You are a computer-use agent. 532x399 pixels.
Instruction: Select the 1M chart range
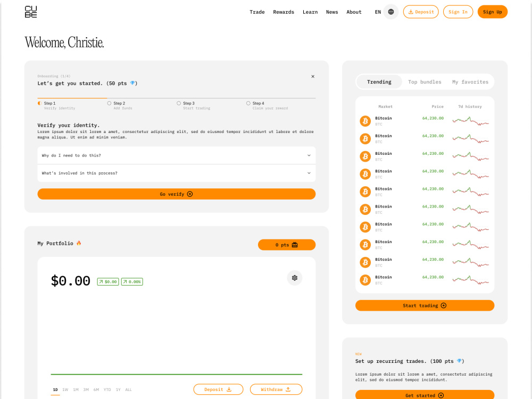point(76,390)
